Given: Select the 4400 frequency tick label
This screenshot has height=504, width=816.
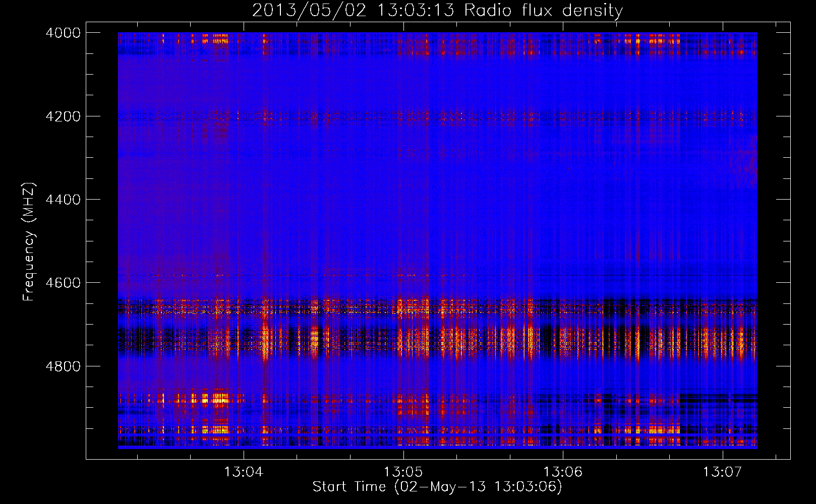Looking at the screenshot, I should (63, 200).
